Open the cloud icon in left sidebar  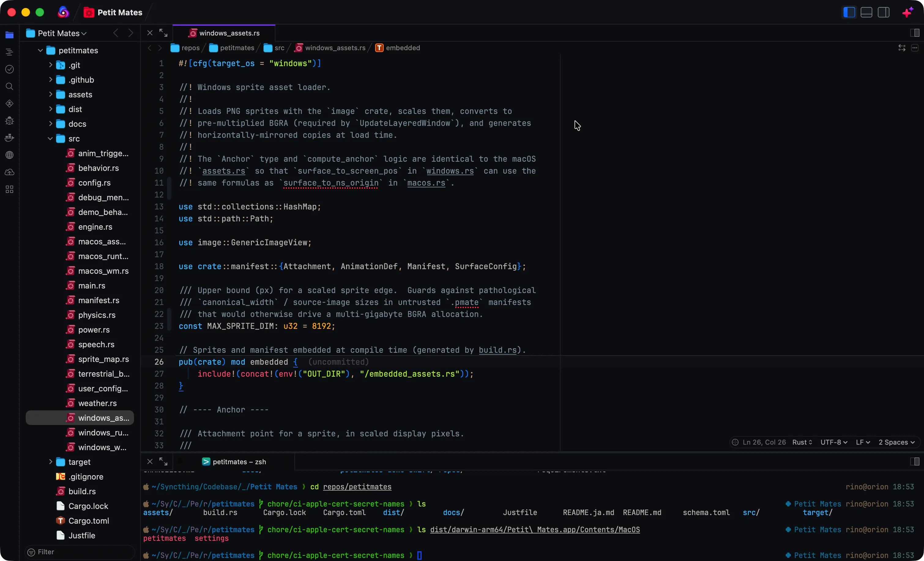pyautogui.click(x=9, y=172)
